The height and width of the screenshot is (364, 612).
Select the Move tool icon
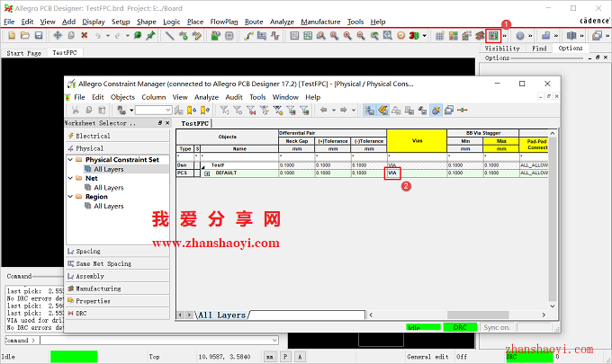pyautogui.click(x=58, y=35)
